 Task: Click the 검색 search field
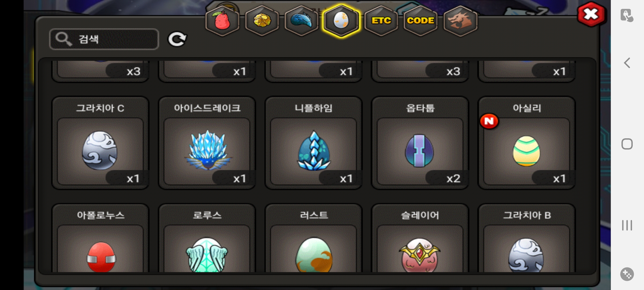104,39
